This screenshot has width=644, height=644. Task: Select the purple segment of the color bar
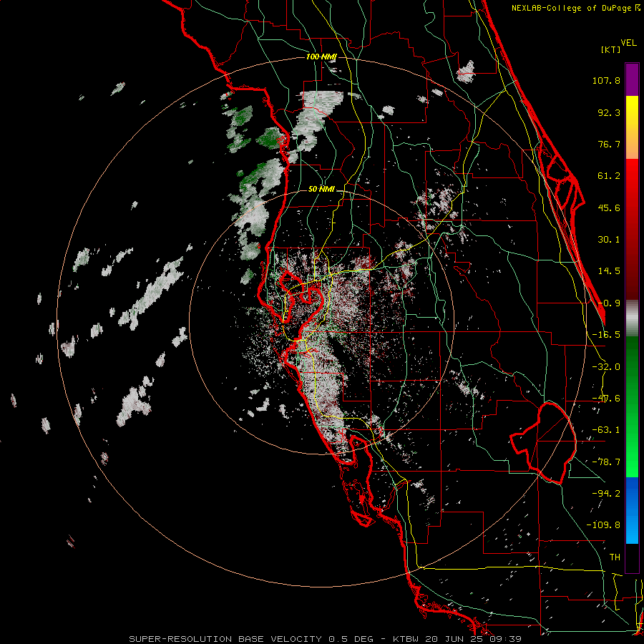[x=632, y=79]
